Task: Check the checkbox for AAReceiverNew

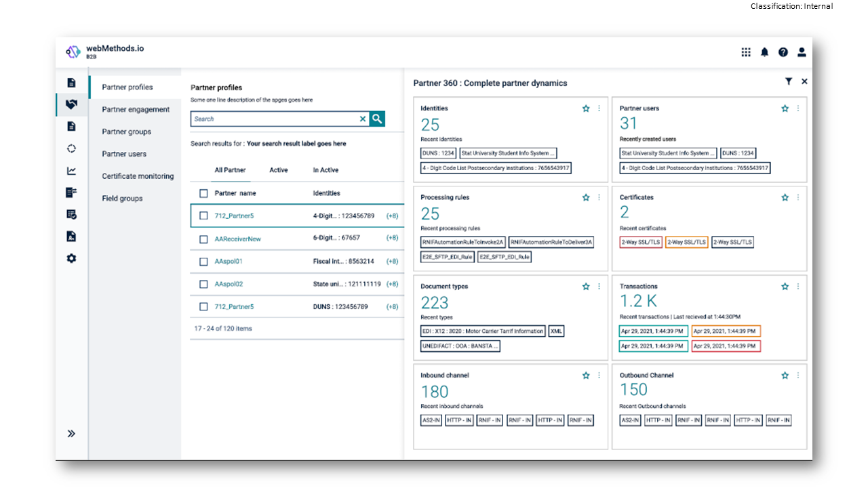Action: point(203,239)
